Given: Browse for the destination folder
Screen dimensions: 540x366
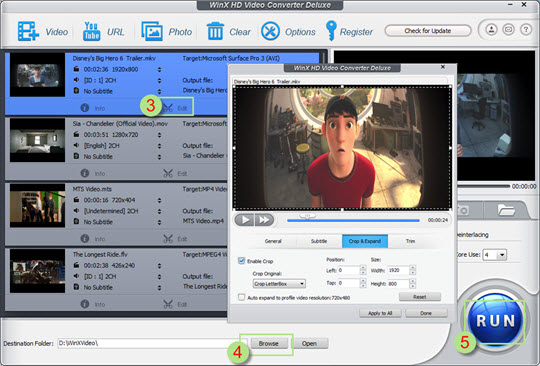Looking at the screenshot, I should point(268,343).
